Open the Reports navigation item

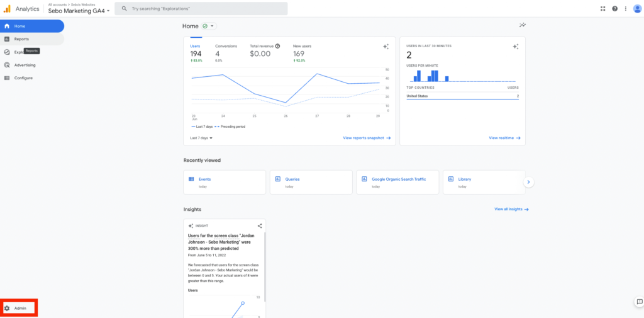(x=32, y=39)
